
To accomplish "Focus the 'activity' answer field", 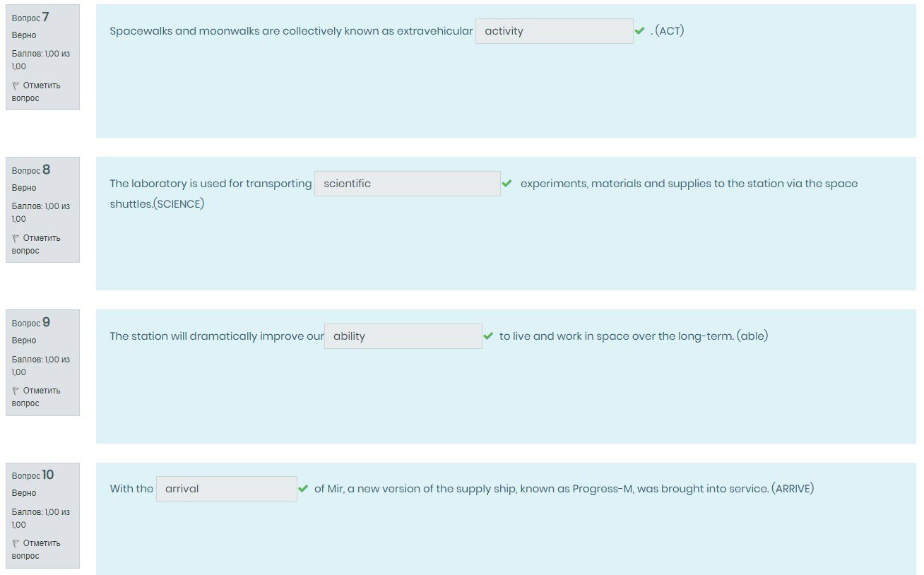I will pyautogui.click(x=554, y=31).
